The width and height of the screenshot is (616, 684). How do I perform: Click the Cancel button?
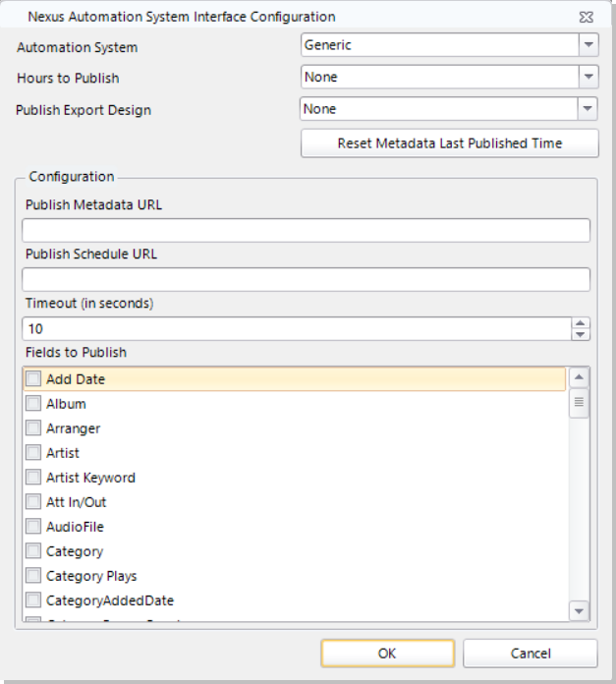coord(531,653)
